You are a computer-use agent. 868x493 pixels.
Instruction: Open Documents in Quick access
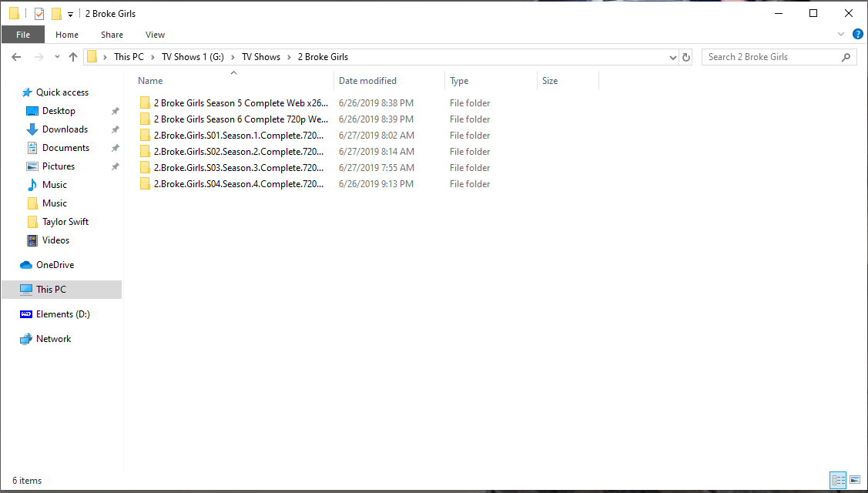click(x=65, y=148)
